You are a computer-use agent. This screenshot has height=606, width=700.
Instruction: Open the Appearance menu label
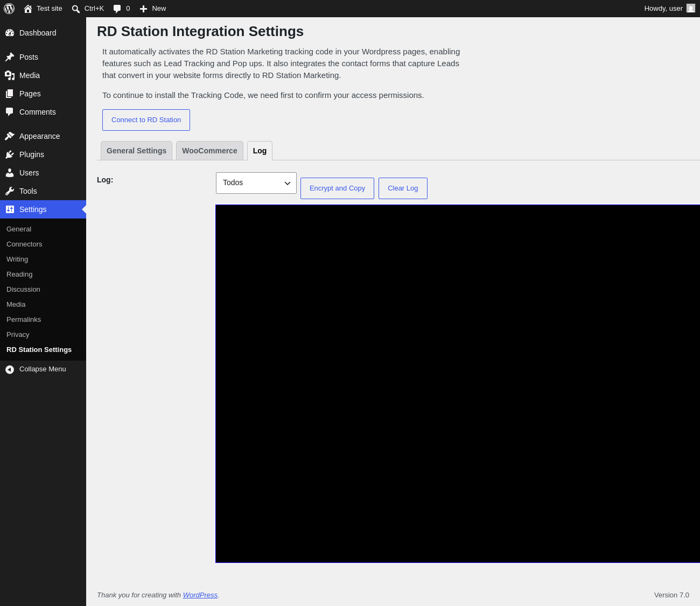click(39, 136)
